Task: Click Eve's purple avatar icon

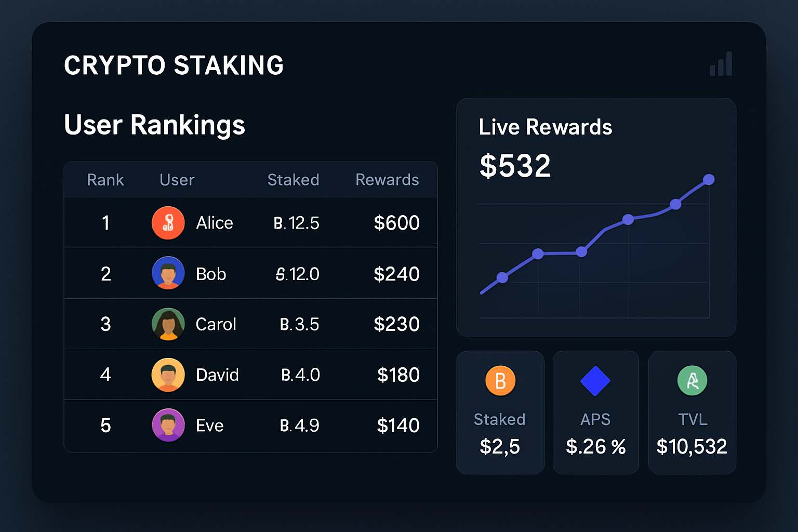Action: coord(168,425)
